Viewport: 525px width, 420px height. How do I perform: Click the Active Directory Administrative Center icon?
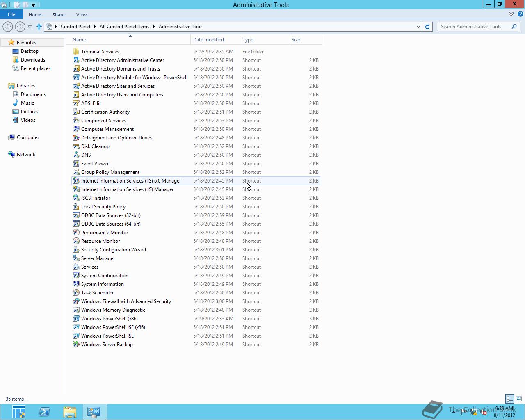point(76,60)
